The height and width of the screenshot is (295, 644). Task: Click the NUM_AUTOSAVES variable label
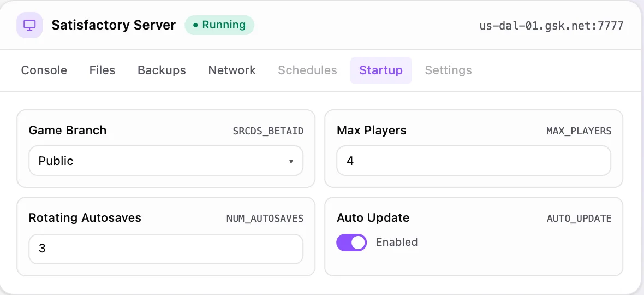pos(265,219)
